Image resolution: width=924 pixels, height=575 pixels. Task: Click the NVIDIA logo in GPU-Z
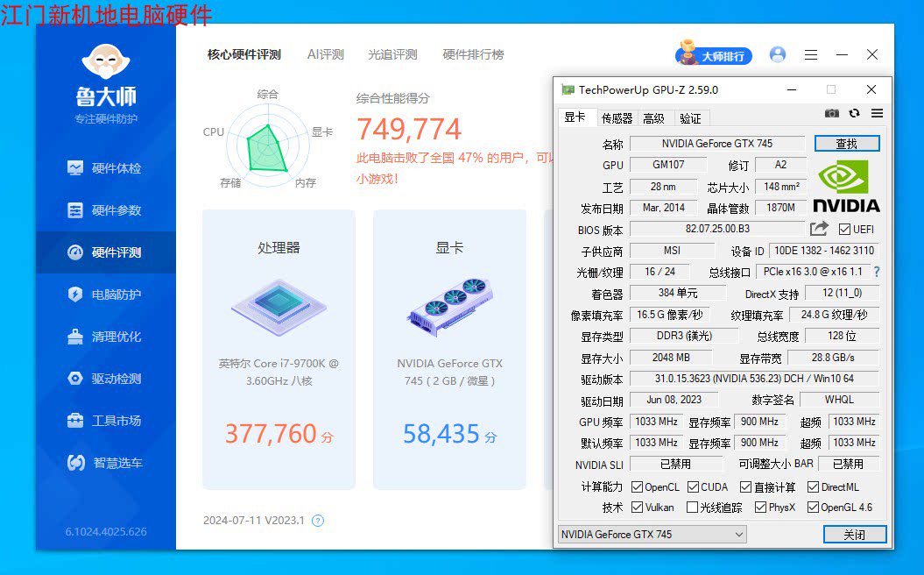(x=846, y=185)
